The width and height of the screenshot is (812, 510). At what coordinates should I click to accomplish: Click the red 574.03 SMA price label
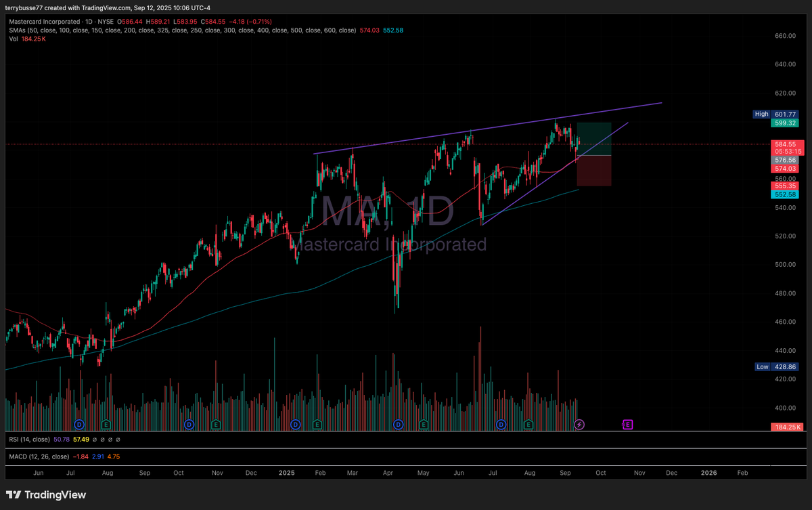pyautogui.click(x=785, y=168)
